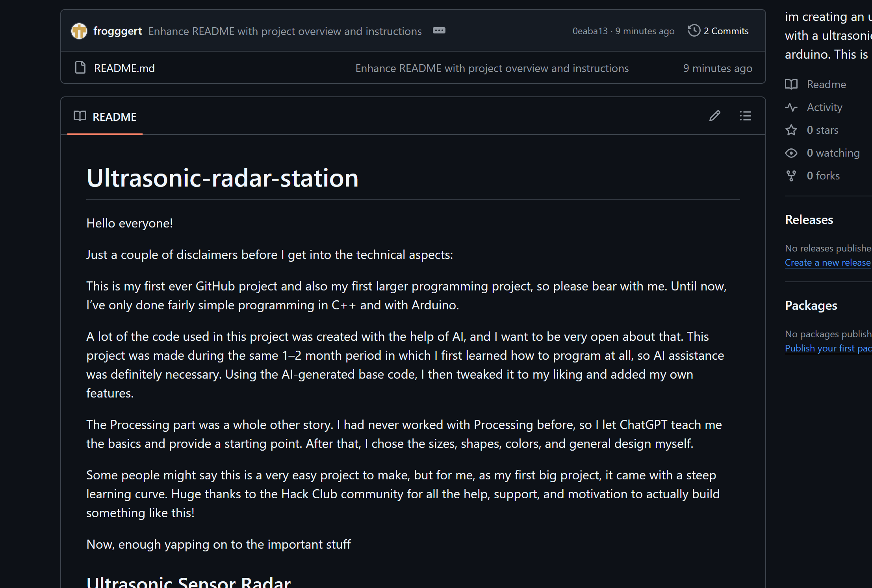This screenshot has height=588, width=872.
Task: Edit README with the pencil icon
Action: [715, 116]
